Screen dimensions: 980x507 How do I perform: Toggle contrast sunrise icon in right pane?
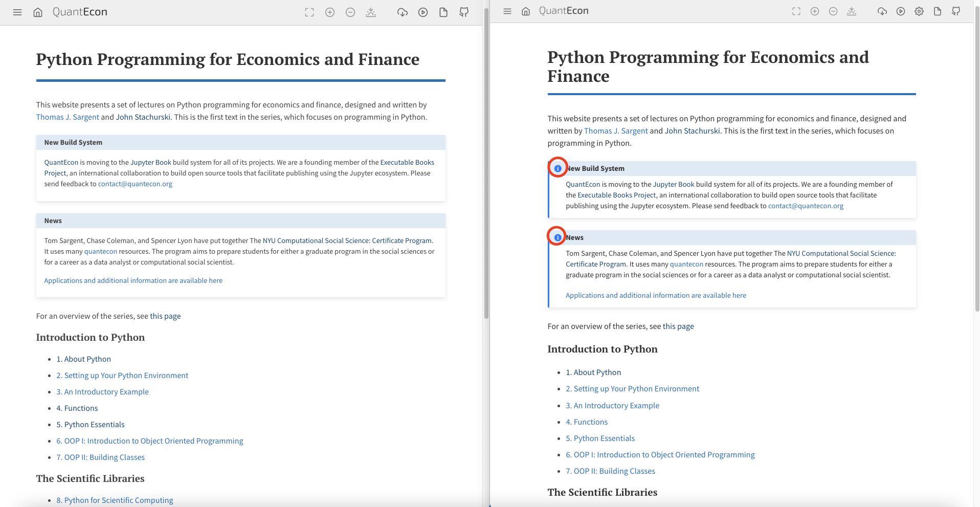point(852,11)
